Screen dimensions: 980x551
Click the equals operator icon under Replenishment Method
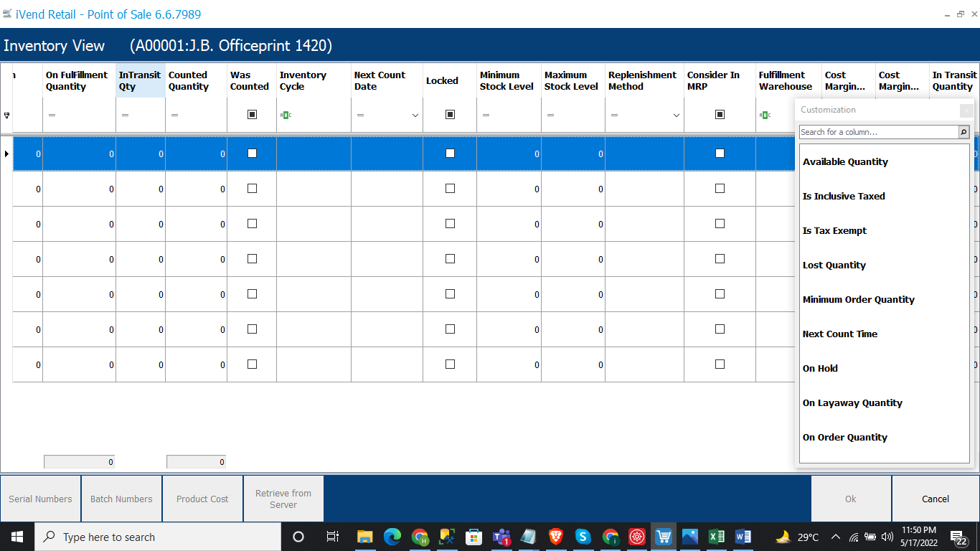[614, 116]
